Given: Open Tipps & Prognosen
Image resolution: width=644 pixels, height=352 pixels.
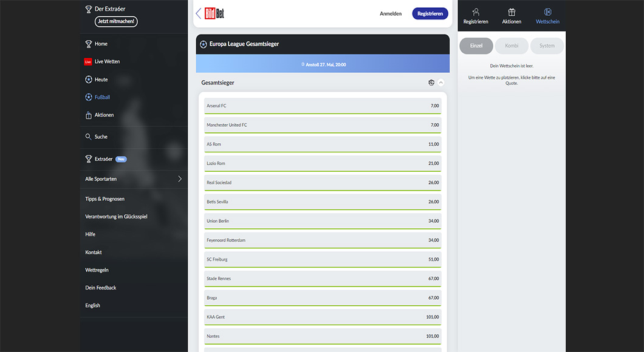Looking at the screenshot, I should (104, 199).
